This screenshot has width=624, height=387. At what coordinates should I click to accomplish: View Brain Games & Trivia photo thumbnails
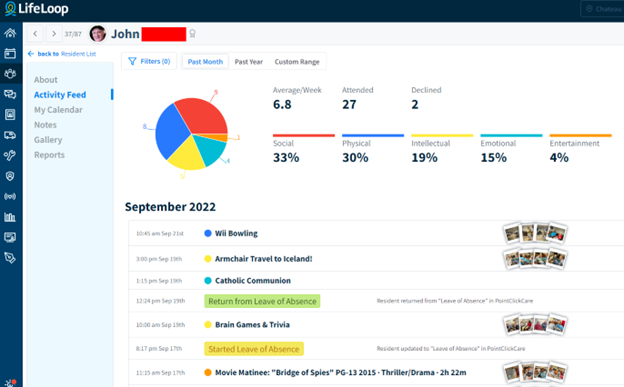point(535,324)
